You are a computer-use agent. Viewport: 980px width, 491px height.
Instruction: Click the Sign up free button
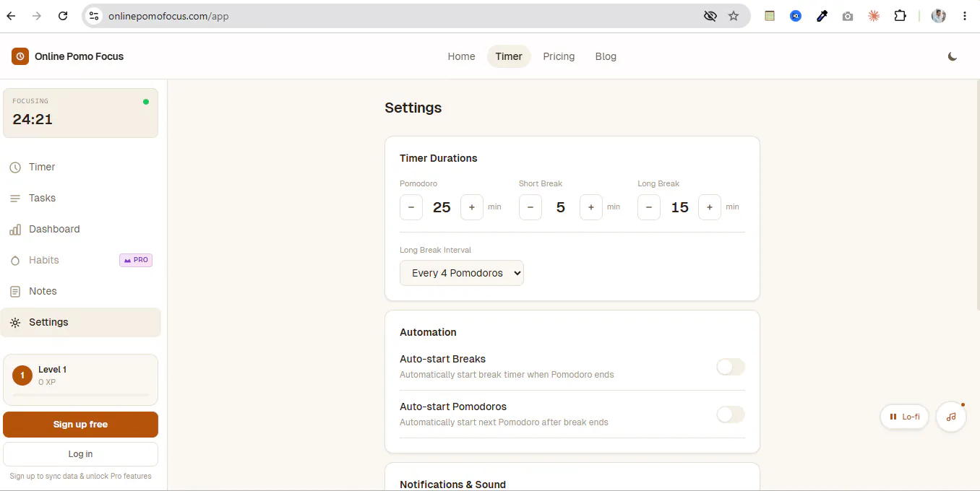[x=80, y=425]
